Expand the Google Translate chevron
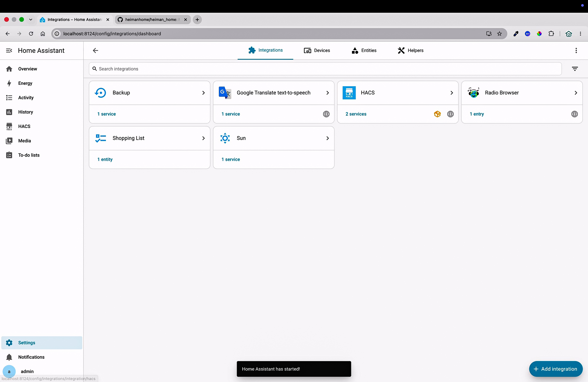Viewport: 588px width, 382px height. (x=328, y=93)
